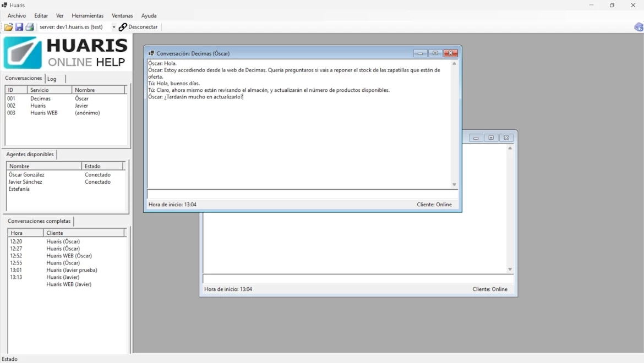Click the Hora column header
This screenshot has width=644, height=363.
[x=25, y=233]
